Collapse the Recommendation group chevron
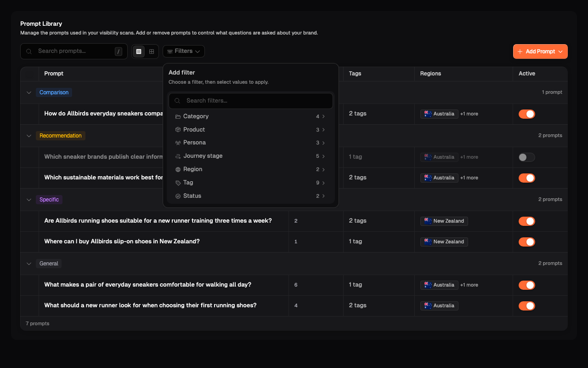Image resolution: width=588 pixels, height=368 pixels. [x=29, y=136]
